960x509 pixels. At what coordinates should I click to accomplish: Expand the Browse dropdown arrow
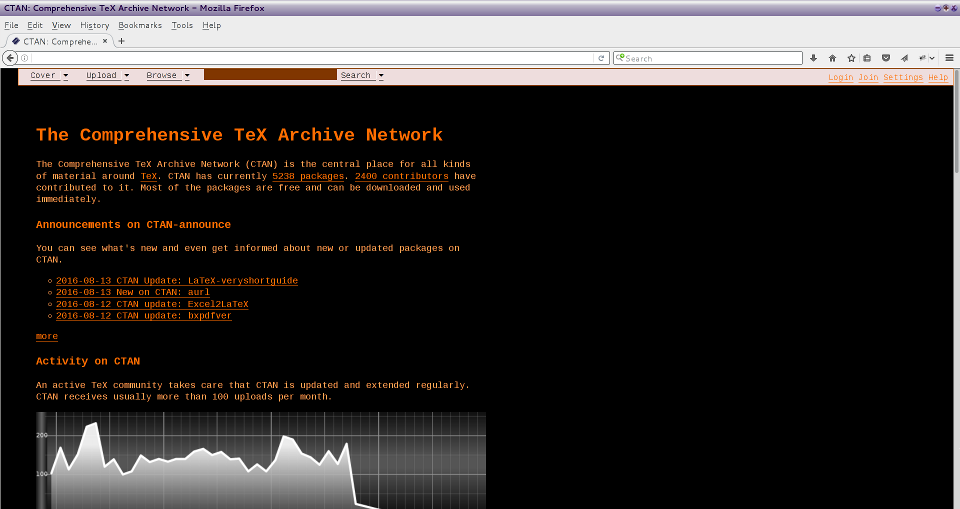coord(187,76)
